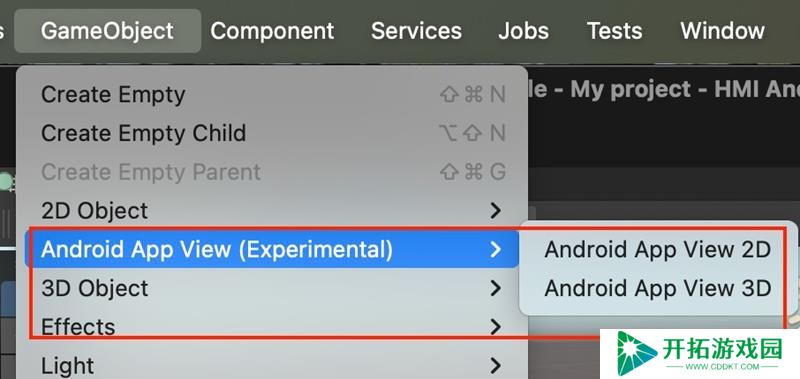Open the Light submenu
This screenshot has height=379, width=800.
tap(272, 365)
